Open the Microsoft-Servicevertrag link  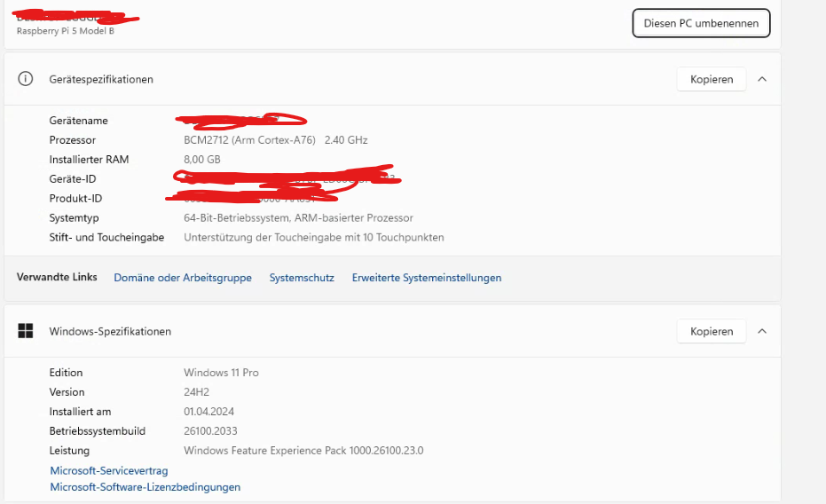pos(109,470)
